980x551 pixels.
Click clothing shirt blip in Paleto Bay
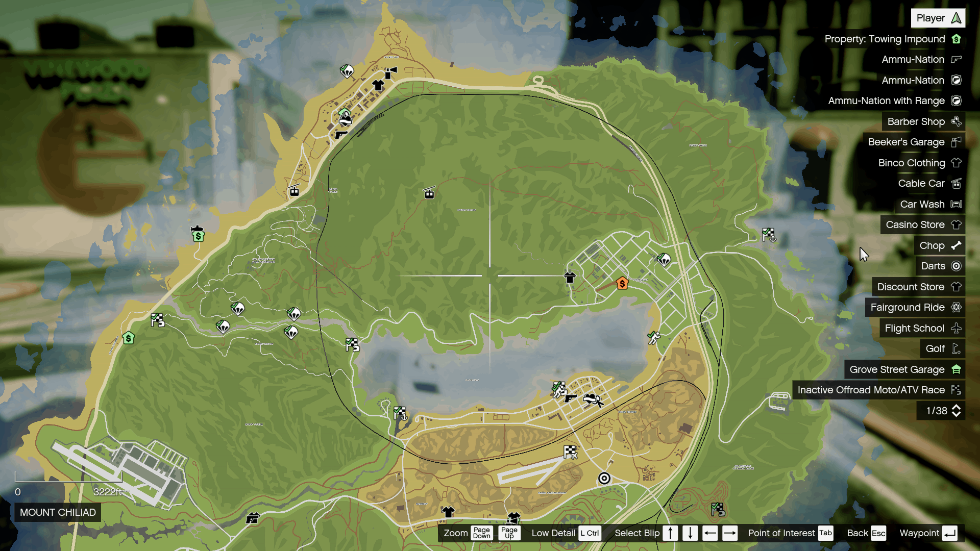(378, 85)
